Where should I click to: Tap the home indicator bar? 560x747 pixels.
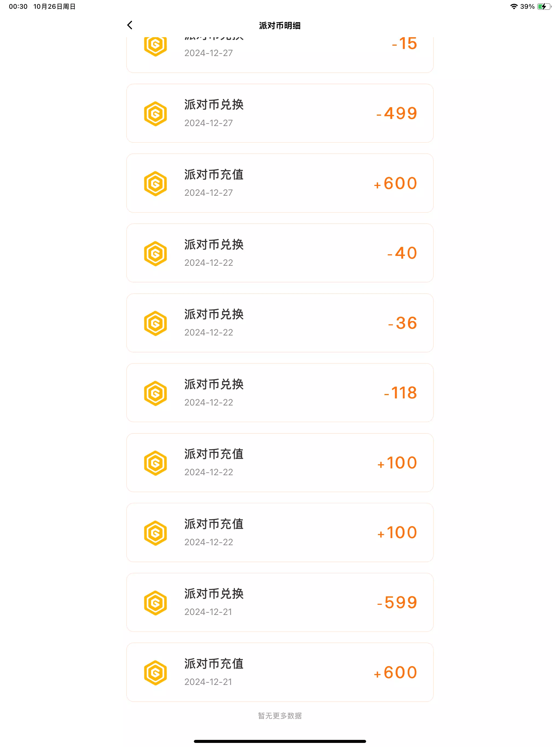(x=280, y=741)
